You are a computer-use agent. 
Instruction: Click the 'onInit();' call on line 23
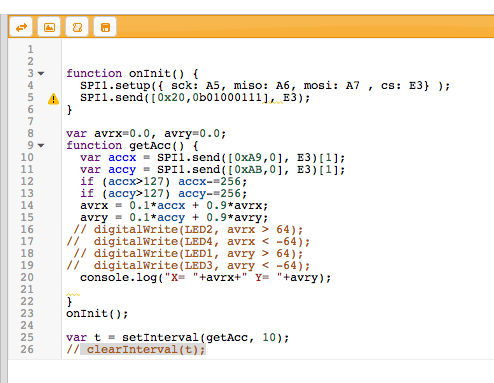tap(97, 314)
